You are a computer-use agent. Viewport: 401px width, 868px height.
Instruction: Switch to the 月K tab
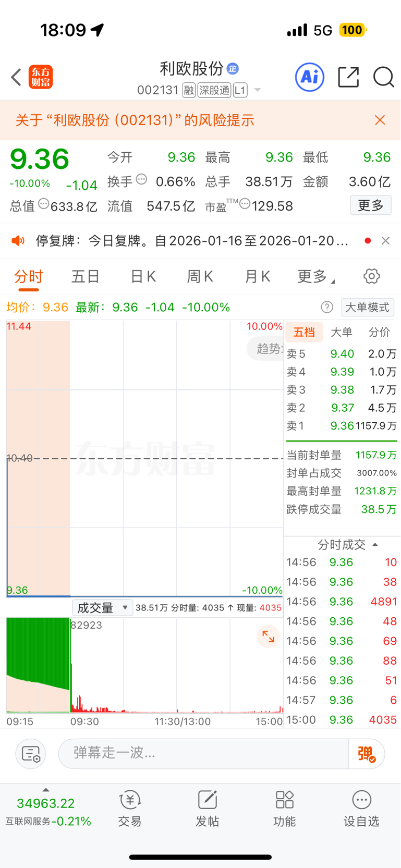click(258, 276)
